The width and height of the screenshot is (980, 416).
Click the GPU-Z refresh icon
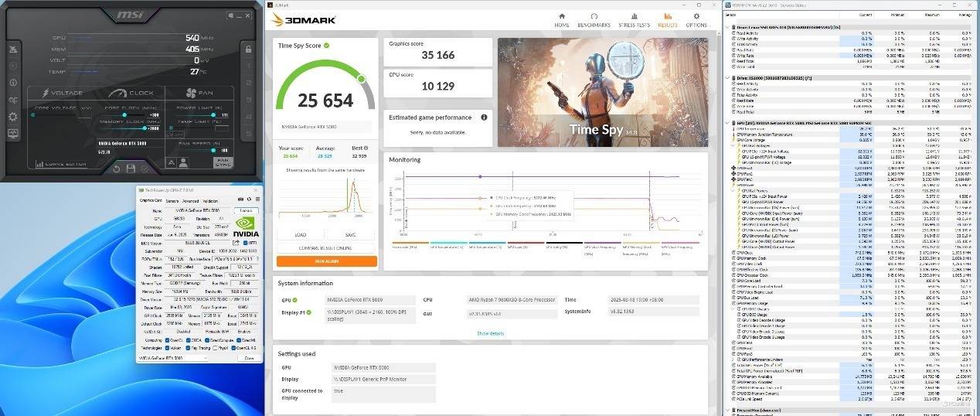pyautogui.click(x=249, y=199)
